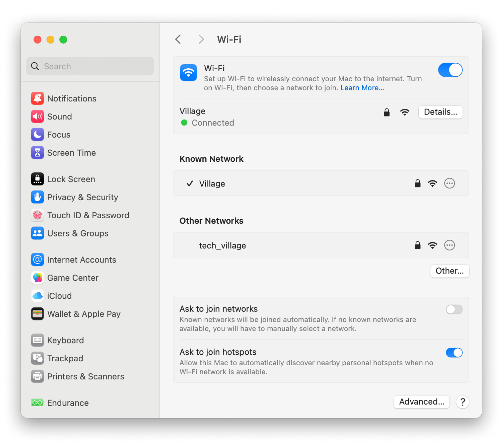Image resolution: width=501 pixels, height=448 pixels.
Task: Select the Screen Time hourglass icon
Action: click(37, 153)
